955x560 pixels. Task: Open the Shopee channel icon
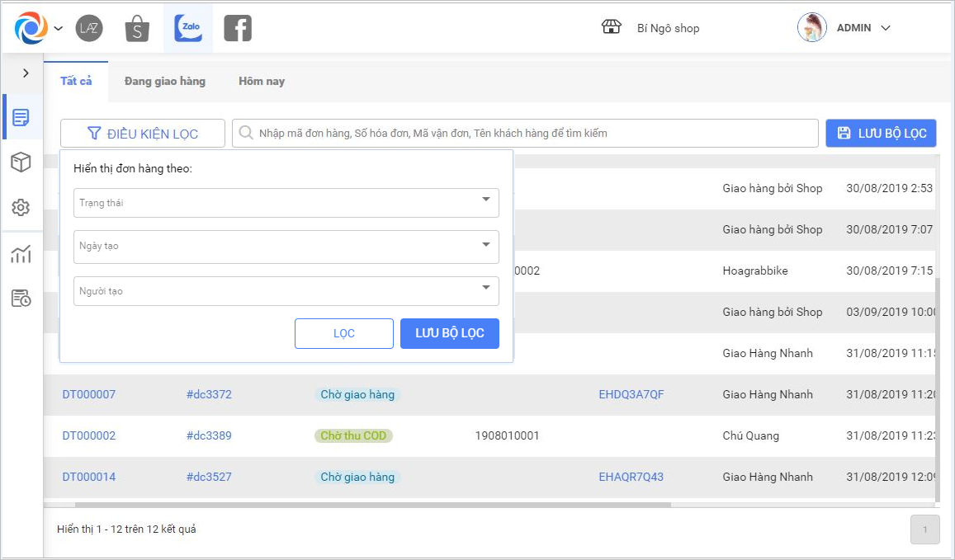tap(137, 28)
